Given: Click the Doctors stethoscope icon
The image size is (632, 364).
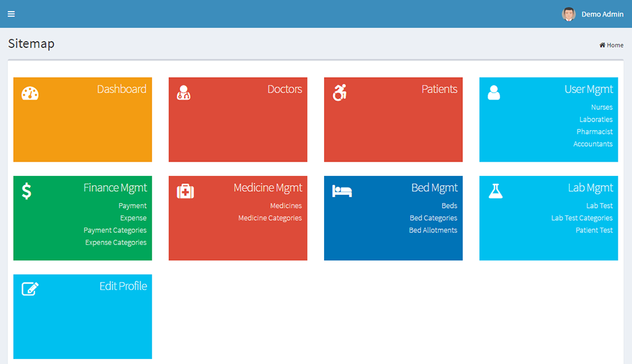Looking at the screenshot, I should 183,93.
